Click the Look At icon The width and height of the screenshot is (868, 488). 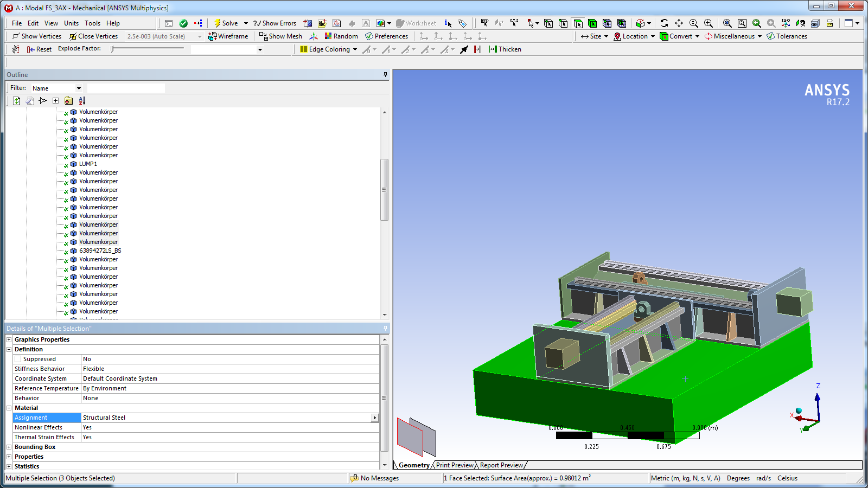pos(800,23)
